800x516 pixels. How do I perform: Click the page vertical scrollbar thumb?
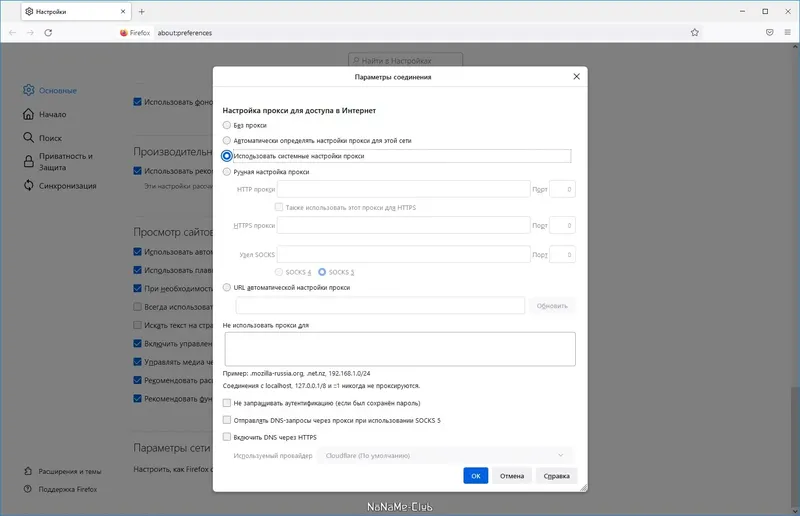(x=795, y=446)
